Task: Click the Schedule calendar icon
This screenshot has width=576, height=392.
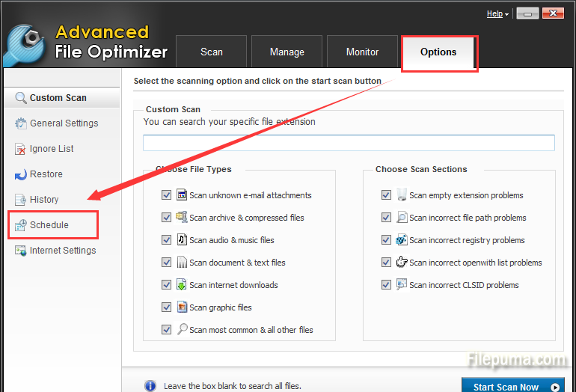Action: click(x=20, y=225)
